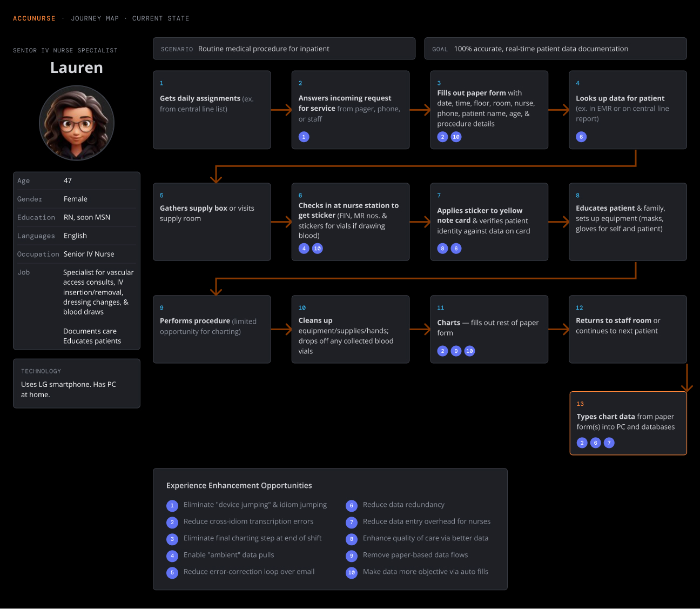700x609 pixels.
Task: Click badge 8 in the Applies sticker card
Action: point(442,249)
